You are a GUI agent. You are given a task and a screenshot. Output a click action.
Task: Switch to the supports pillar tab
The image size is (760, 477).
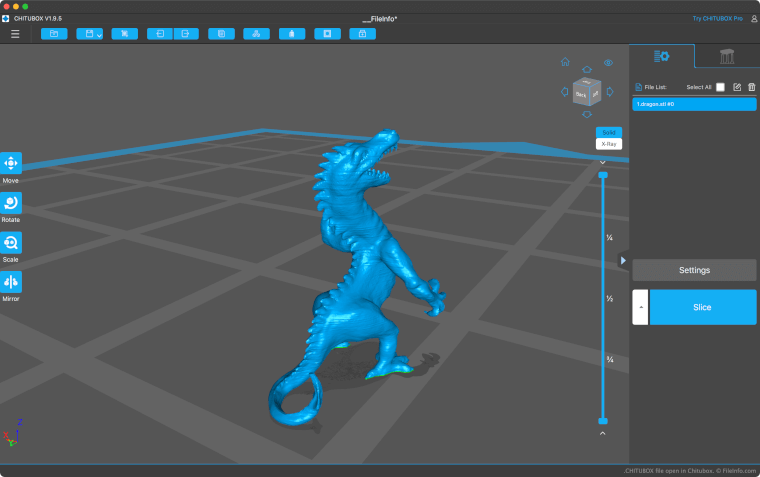tap(726, 57)
